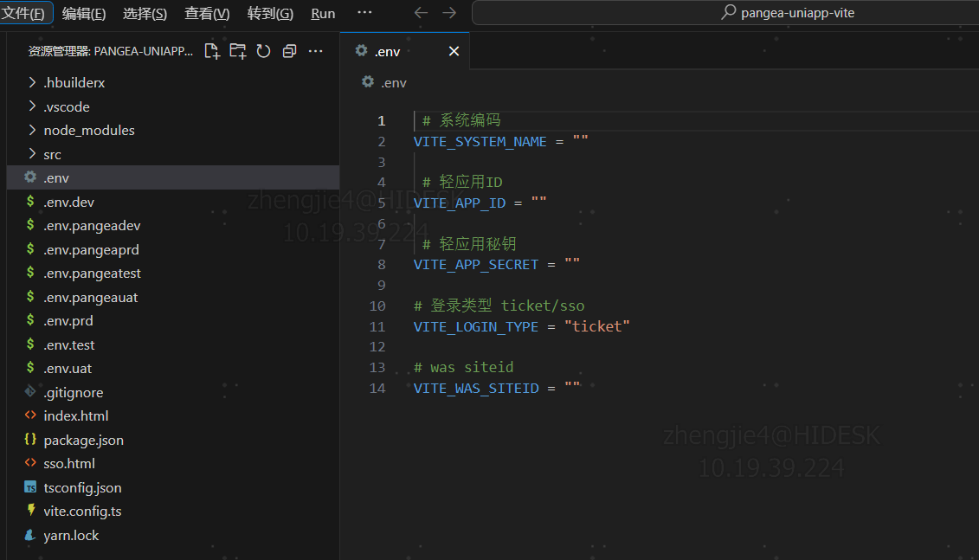Open the .env.pangeaprd file
The height and width of the screenshot is (560, 979).
173,250
